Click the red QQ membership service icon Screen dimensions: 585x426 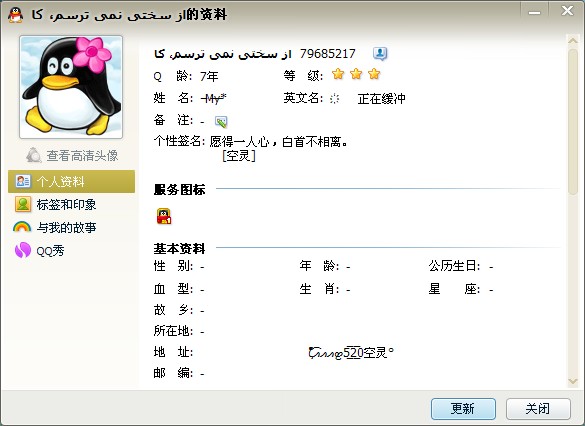tap(164, 216)
